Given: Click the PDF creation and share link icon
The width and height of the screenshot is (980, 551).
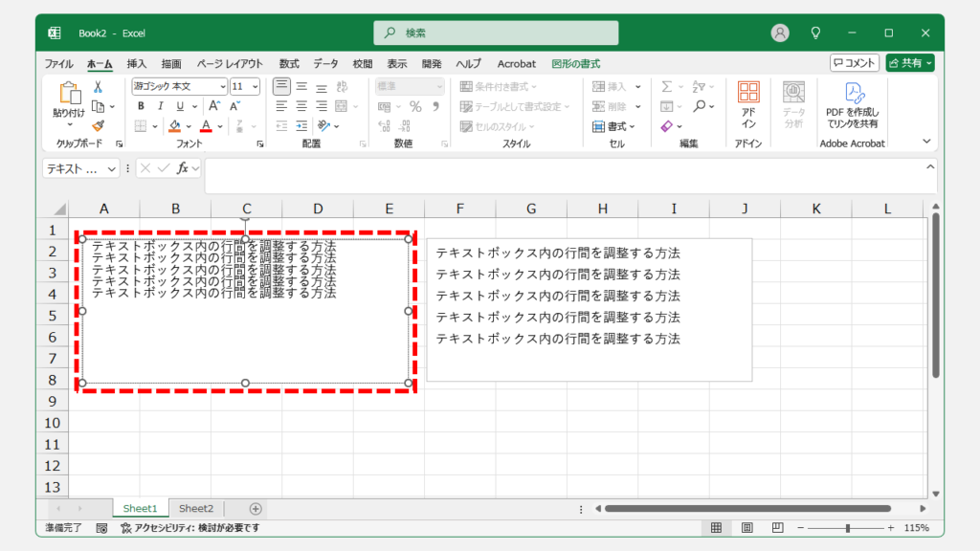Looking at the screenshot, I should 853,105.
